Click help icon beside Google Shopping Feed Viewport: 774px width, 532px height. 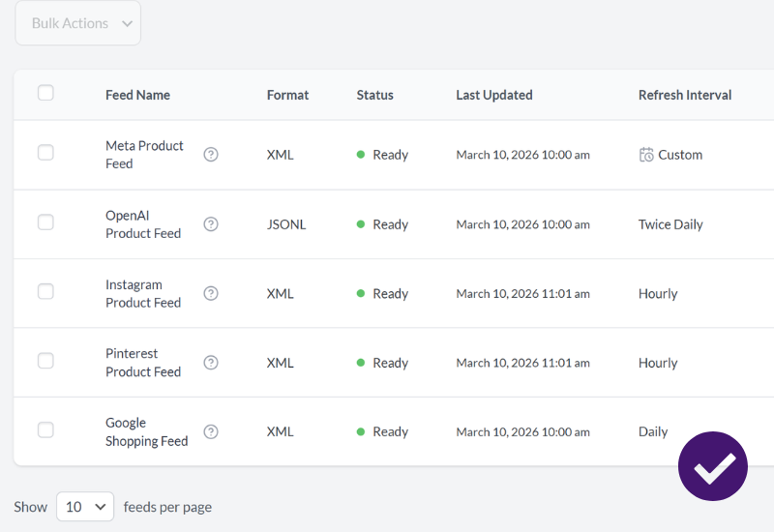[x=211, y=431]
